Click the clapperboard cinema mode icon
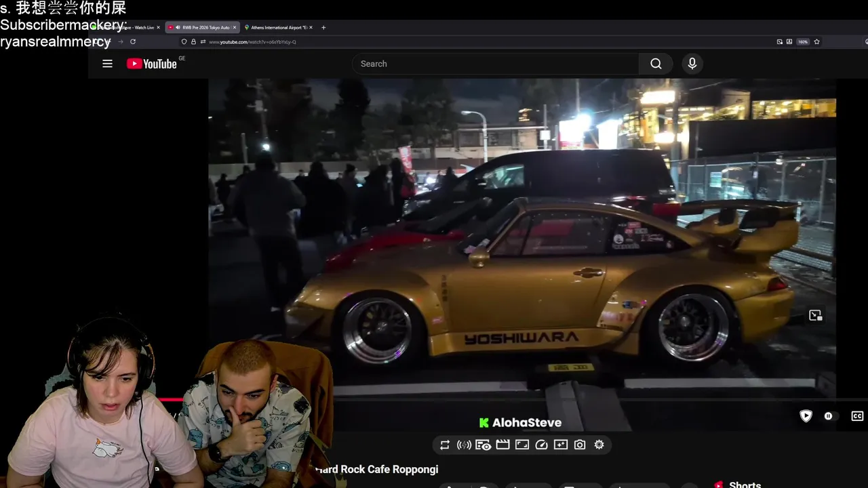 (502, 445)
